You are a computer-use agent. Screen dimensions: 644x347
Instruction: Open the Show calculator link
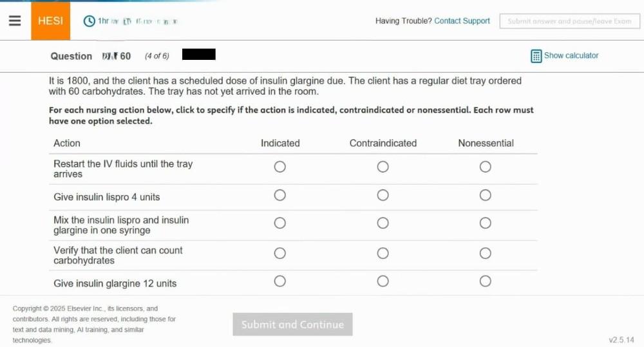point(571,55)
